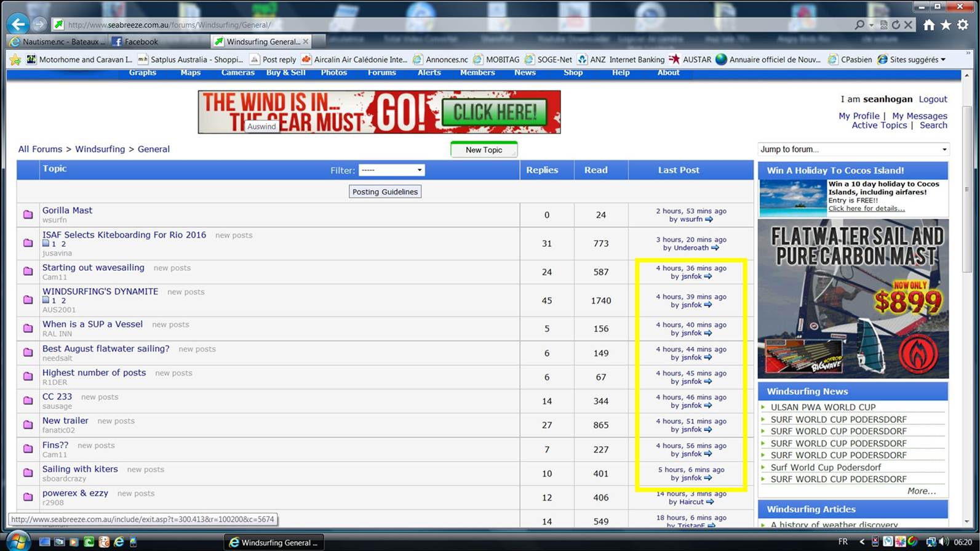The image size is (980, 551).
Task: Open the Posting Guidelines button
Action: pos(385,191)
